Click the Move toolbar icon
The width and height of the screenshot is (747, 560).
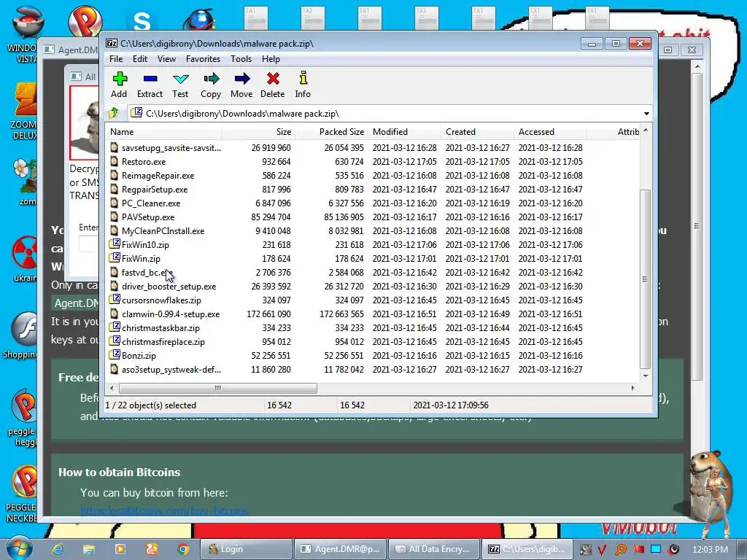(242, 79)
